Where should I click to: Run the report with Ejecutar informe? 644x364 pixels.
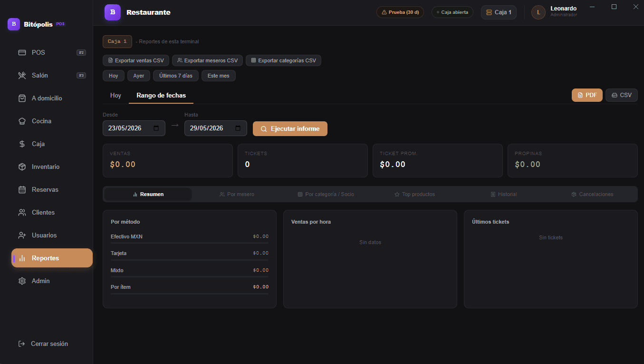(x=290, y=128)
